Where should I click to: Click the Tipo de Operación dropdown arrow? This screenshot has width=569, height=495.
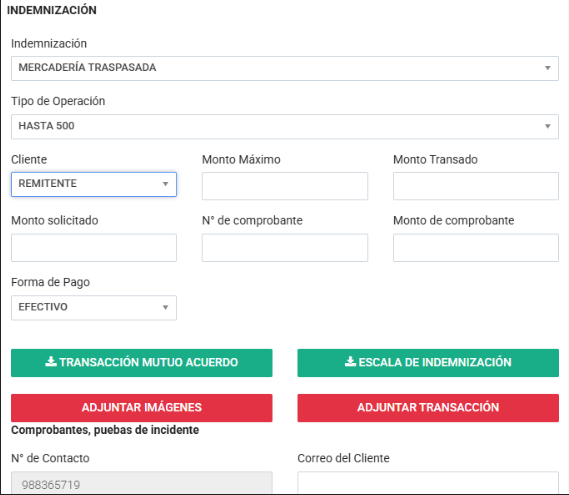click(548, 126)
